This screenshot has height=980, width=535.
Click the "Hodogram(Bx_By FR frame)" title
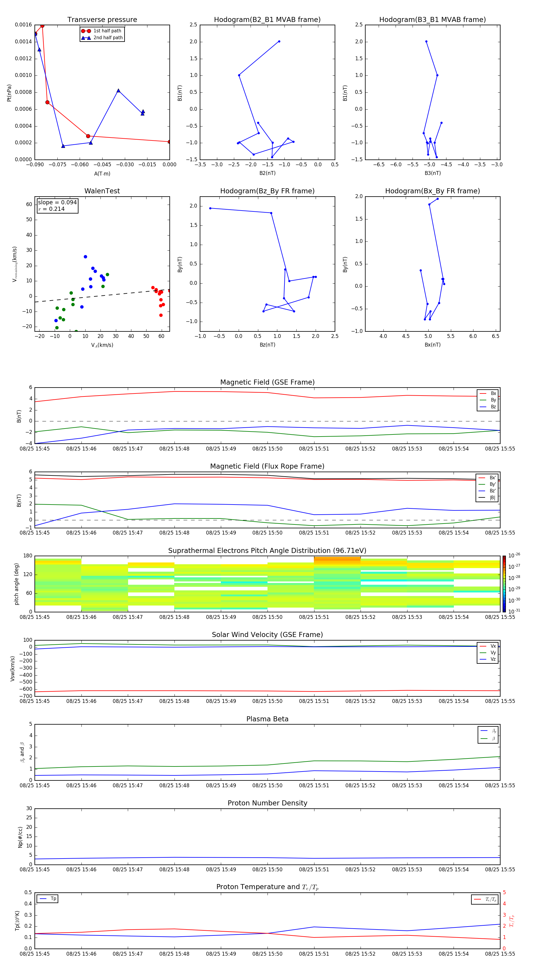pos(432,191)
